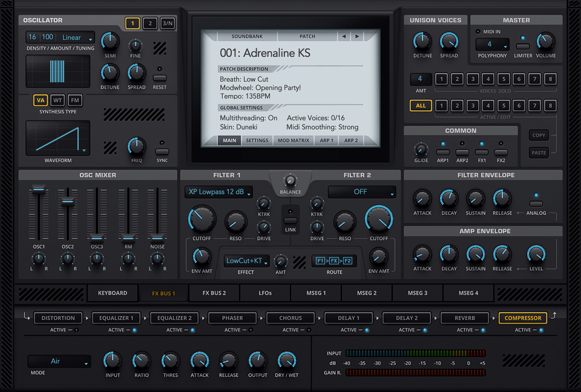Select the previous patch arrow
The height and width of the screenshot is (392, 581).
(344, 36)
